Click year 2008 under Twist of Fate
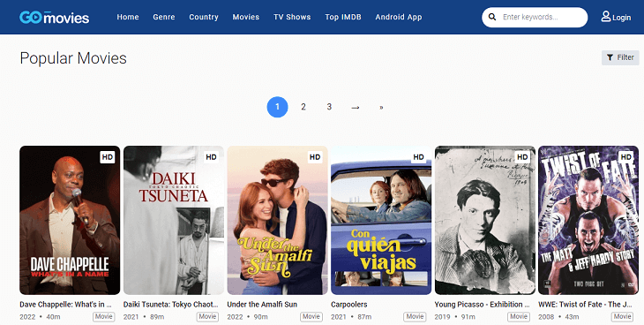Image resolution: width=644 pixels, height=325 pixels. (546, 317)
